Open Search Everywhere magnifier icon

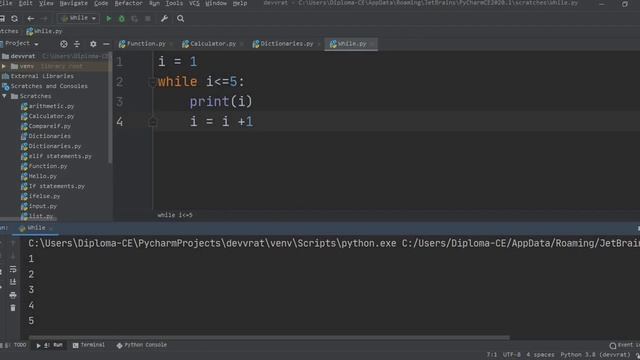click(180, 18)
